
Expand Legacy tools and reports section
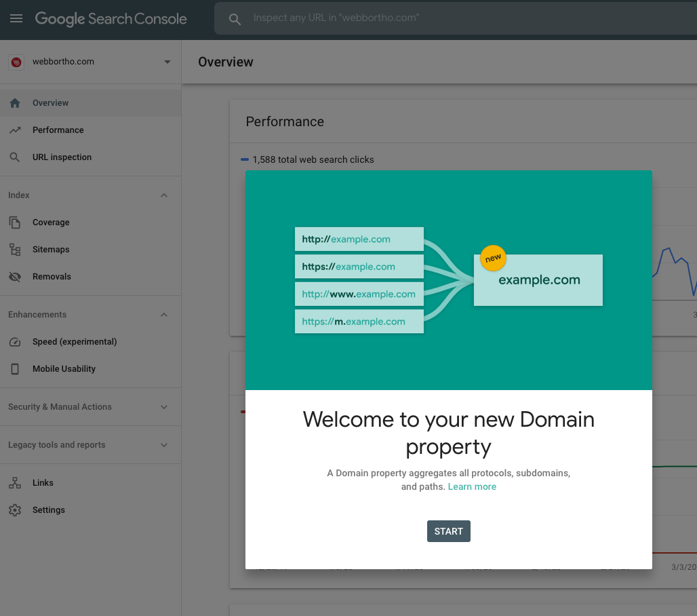coord(163,445)
